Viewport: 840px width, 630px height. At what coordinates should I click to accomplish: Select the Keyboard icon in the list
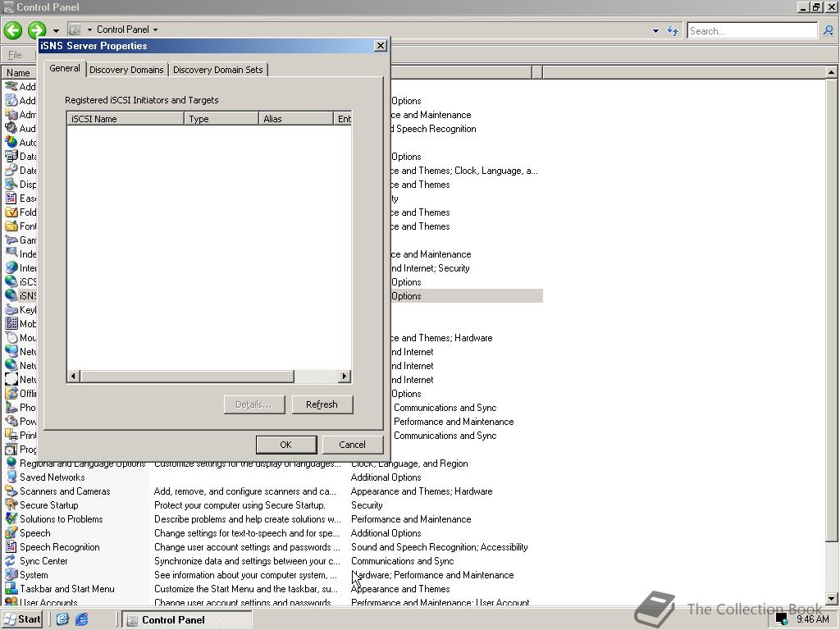tap(11, 309)
